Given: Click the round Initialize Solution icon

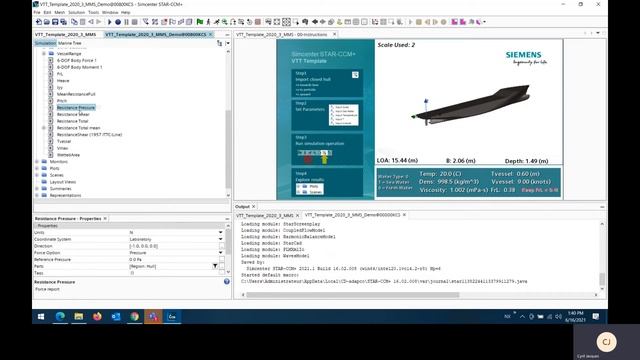Looking at the screenshot, I should pyautogui.click(x=118, y=22).
